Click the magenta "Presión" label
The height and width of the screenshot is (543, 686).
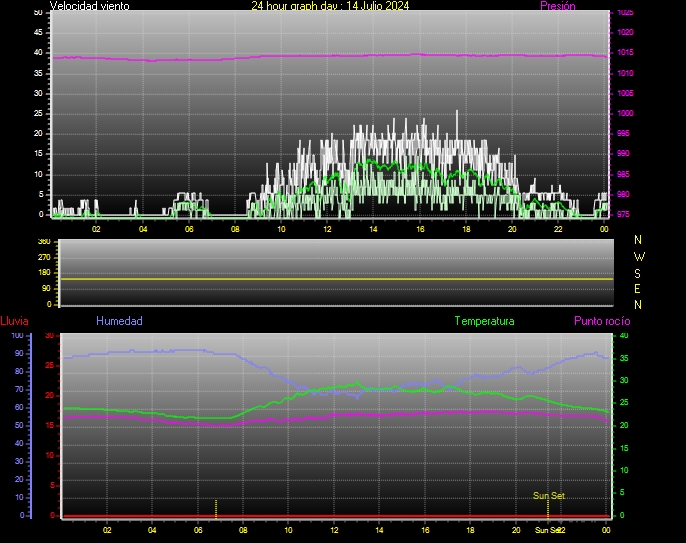(558, 6)
